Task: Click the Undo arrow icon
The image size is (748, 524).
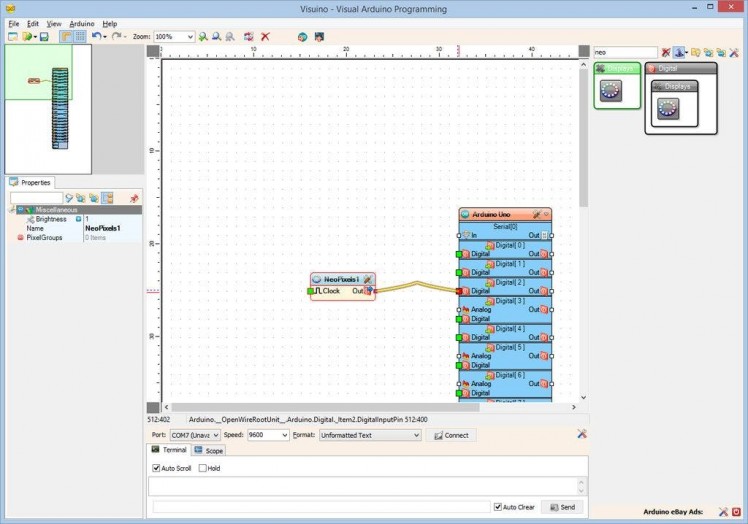Action: point(96,36)
